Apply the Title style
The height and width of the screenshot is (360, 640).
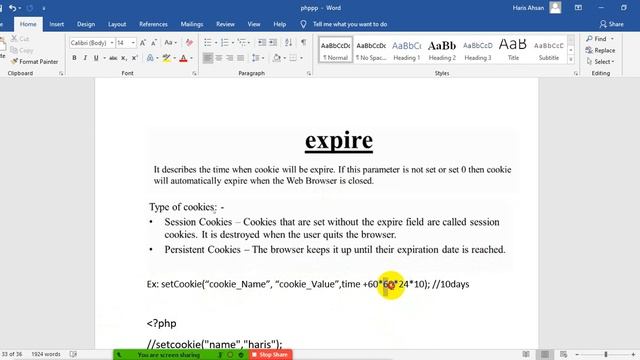click(513, 50)
